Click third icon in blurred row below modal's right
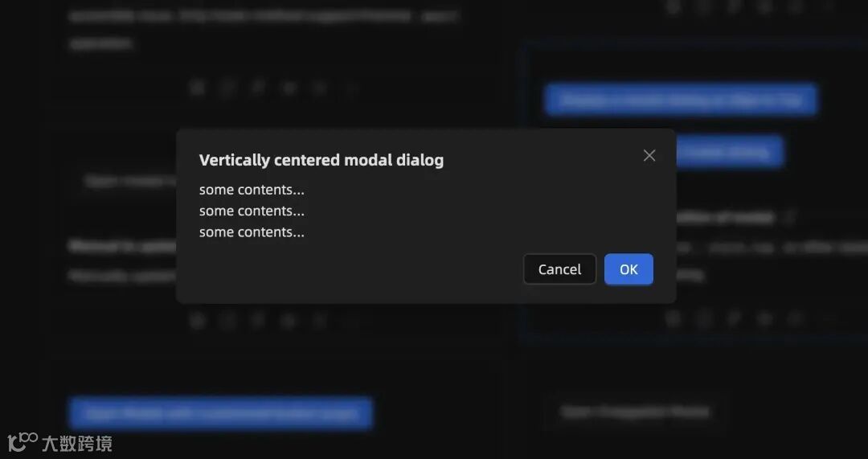Viewport: 868px width, 459px height. (x=735, y=318)
